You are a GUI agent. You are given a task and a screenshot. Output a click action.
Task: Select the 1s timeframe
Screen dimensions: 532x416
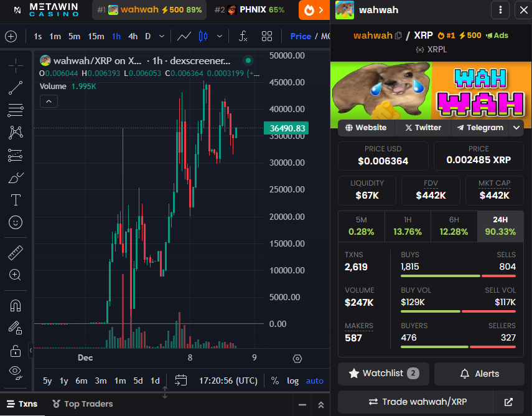(38, 36)
